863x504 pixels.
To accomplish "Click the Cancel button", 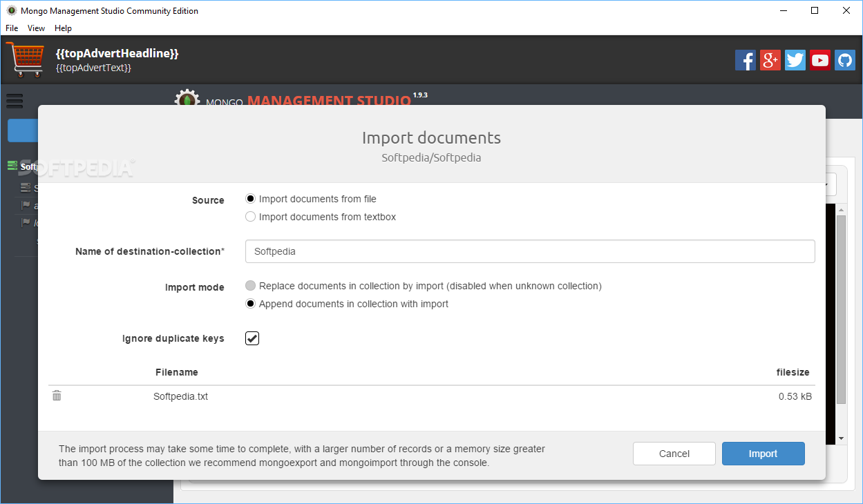I will click(x=674, y=454).
